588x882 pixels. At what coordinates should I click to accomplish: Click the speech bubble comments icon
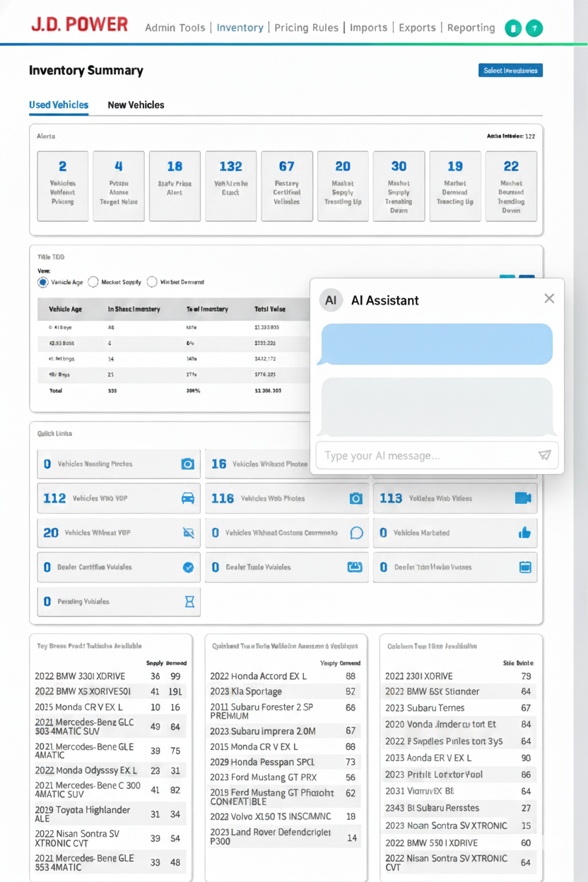pos(356,533)
